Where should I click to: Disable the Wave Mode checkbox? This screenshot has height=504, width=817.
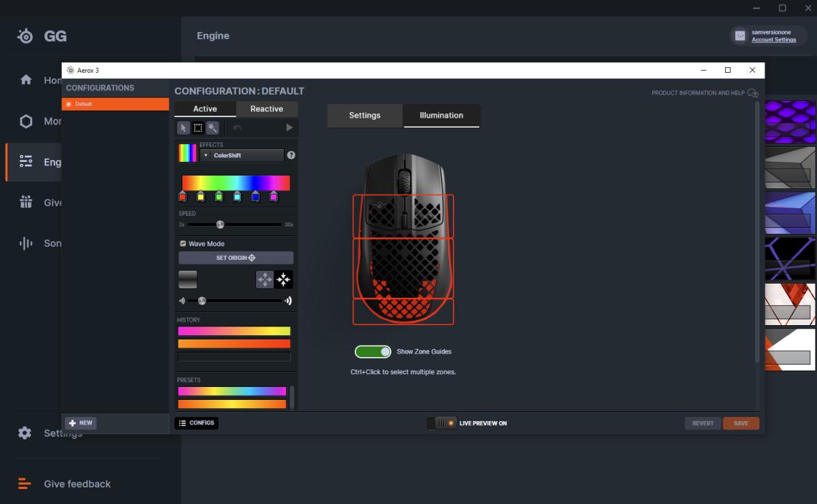[x=183, y=243]
